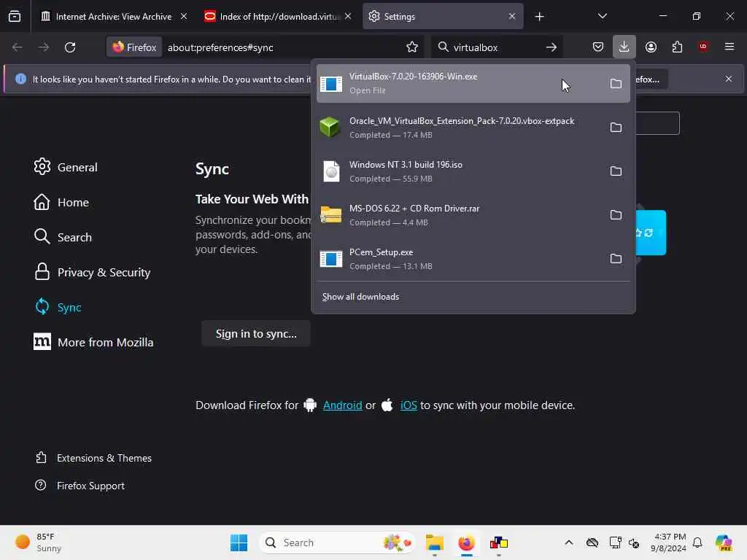Open the Windows Start menu

tap(239, 542)
